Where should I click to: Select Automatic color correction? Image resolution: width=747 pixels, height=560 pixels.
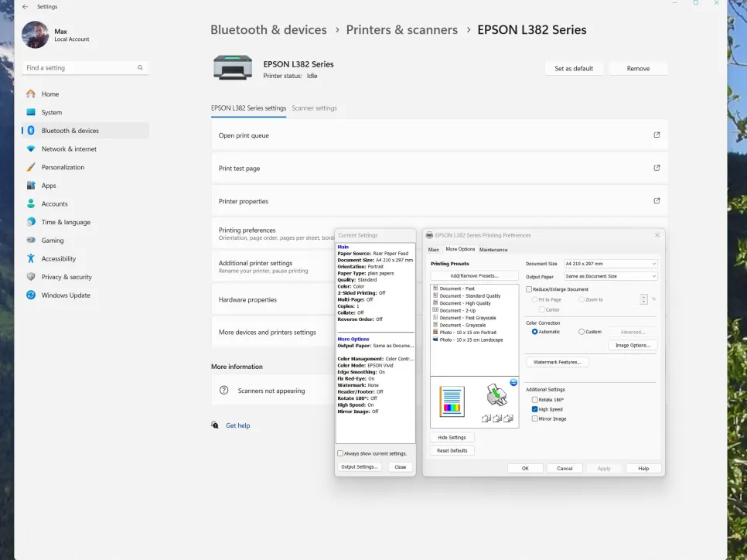pos(534,332)
